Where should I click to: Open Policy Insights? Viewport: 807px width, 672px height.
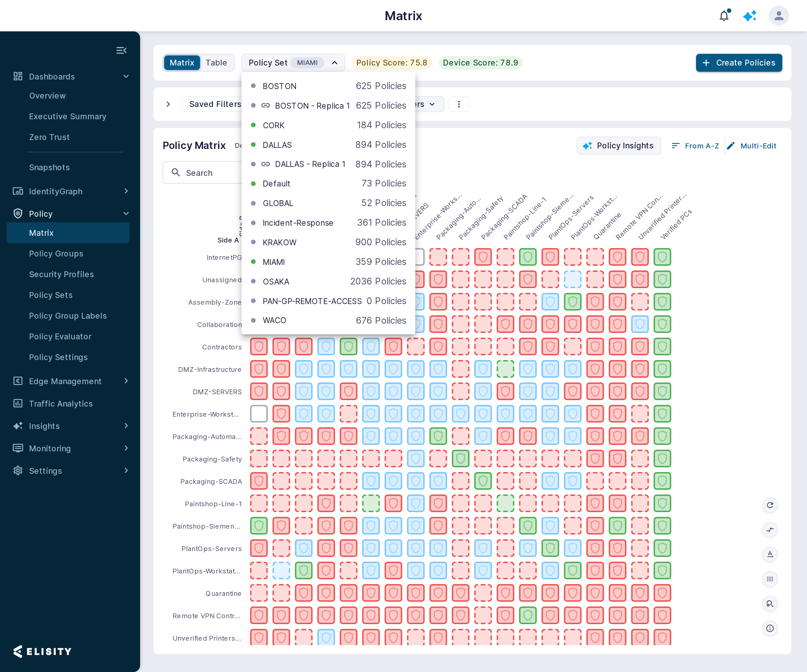coord(618,146)
